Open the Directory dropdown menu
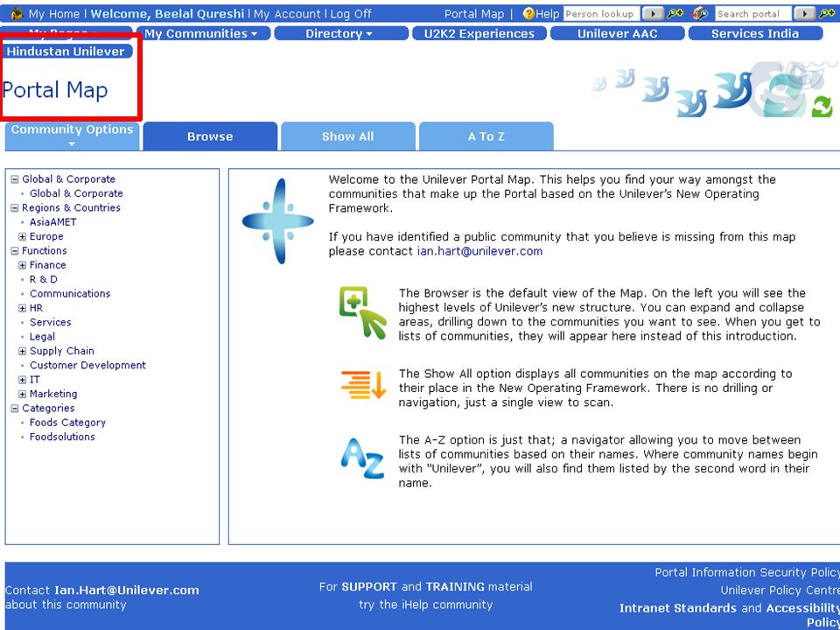 [340, 33]
